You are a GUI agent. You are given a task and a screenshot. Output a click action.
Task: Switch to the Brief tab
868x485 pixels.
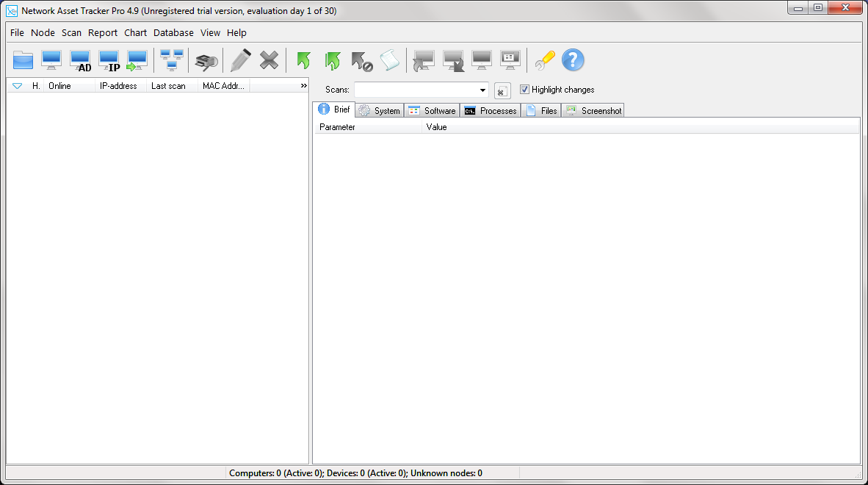point(334,109)
